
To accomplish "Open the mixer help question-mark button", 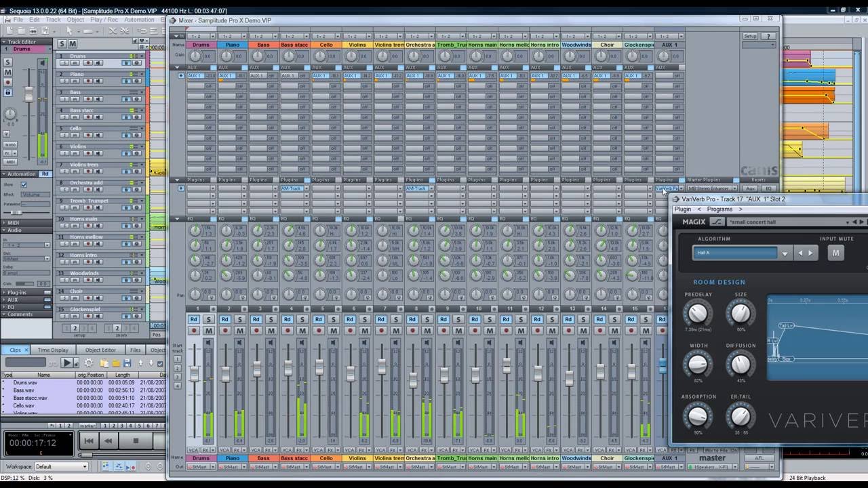I will click(768, 36).
